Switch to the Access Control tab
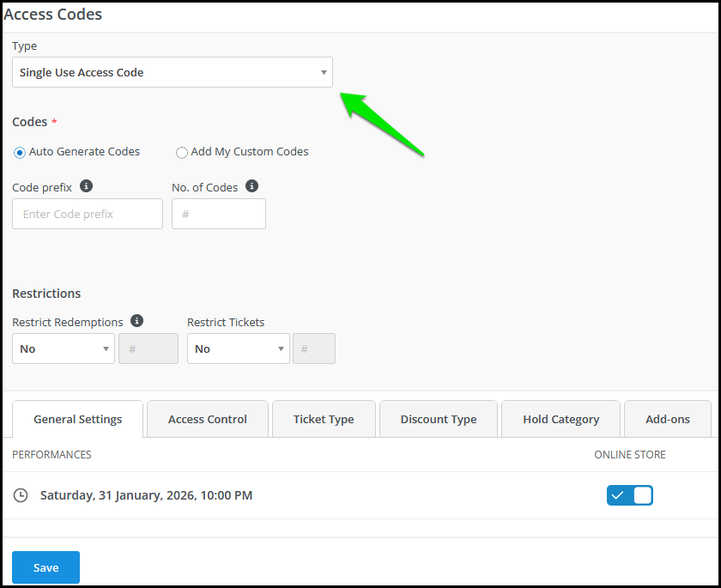Screen dimensions: 721x588 pyautogui.click(x=208, y=419)
